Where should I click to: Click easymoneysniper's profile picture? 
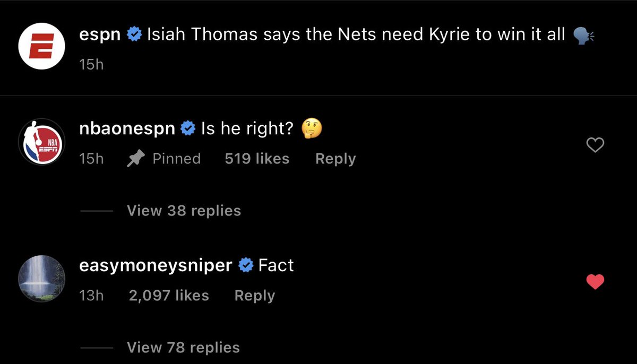[x=41, y=278]
